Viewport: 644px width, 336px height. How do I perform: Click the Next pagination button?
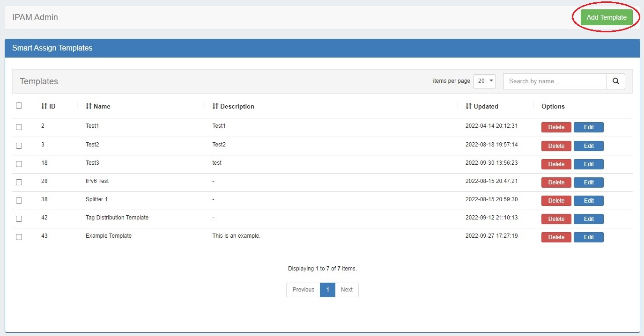(x=347, y=290)
